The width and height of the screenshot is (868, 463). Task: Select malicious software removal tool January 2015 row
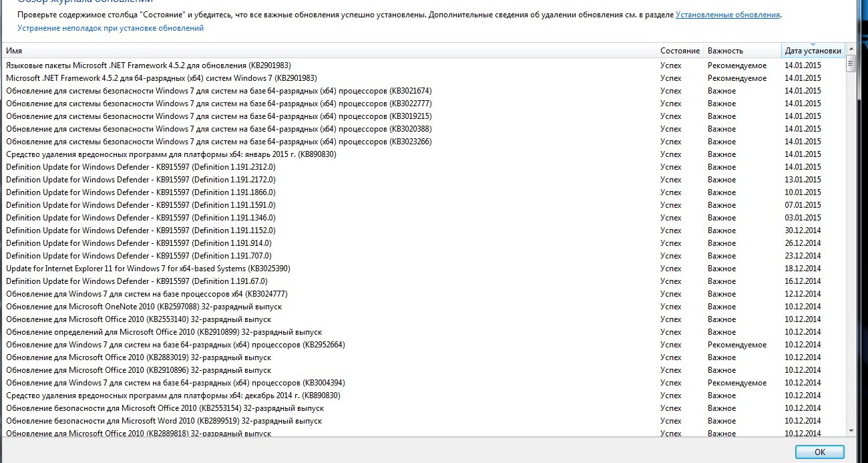click(171, 154)
